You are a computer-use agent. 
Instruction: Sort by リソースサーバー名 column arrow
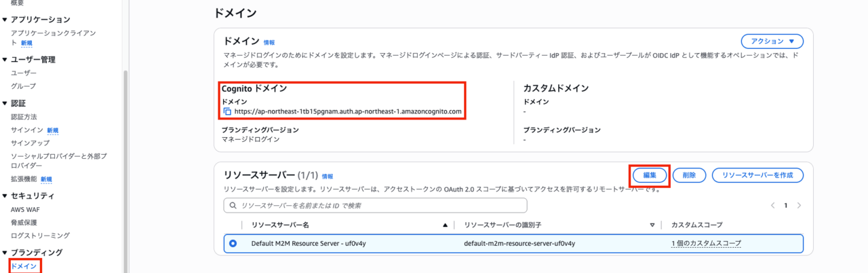click(x=445, y=225)
